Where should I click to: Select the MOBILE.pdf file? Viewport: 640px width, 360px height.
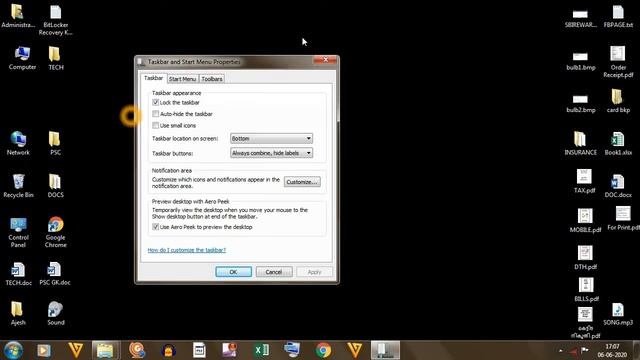(585, 220)
